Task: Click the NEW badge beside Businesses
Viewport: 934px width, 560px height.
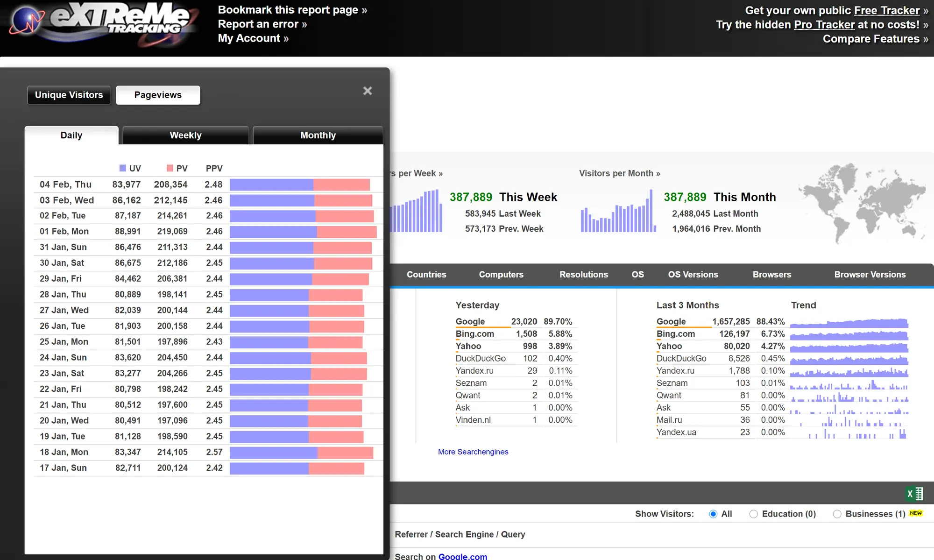Action: pyautogui.click(x=916, y=513)
